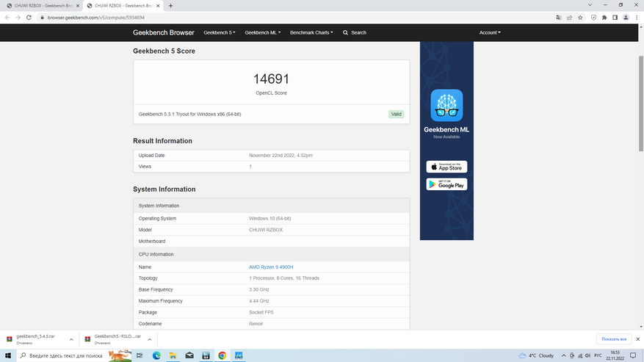The width and height of the screenshot is (644, 362).
Task: Open the Chrome profile avatar
Action: pyautogui.click(x=626, y=18)
